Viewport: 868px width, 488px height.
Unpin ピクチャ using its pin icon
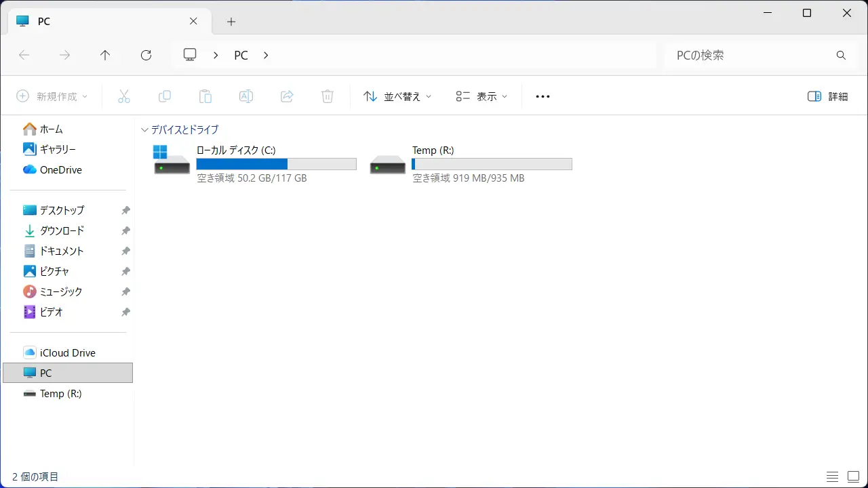(125, 271)
